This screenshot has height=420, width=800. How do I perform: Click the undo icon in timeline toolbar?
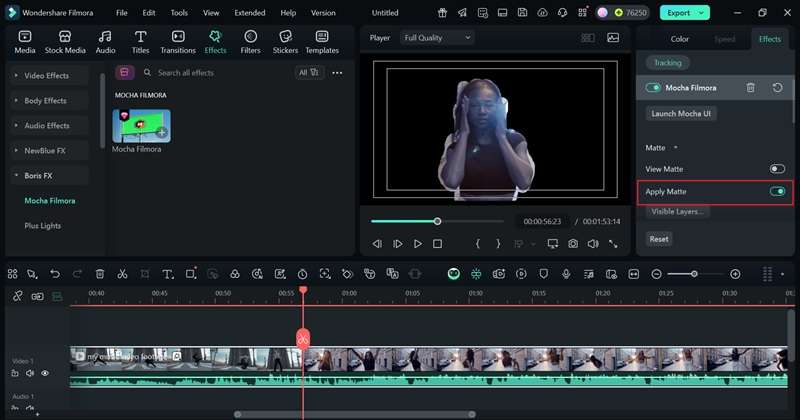55,274
